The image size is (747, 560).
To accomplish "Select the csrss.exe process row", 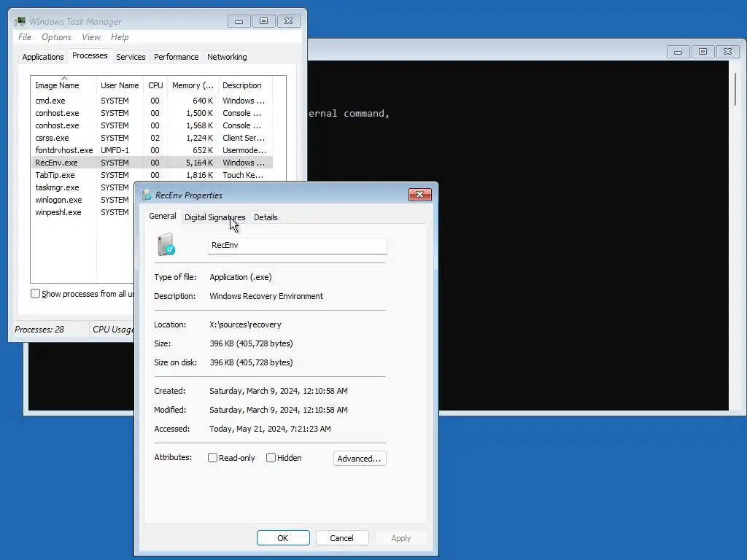I will coord(152,138).
